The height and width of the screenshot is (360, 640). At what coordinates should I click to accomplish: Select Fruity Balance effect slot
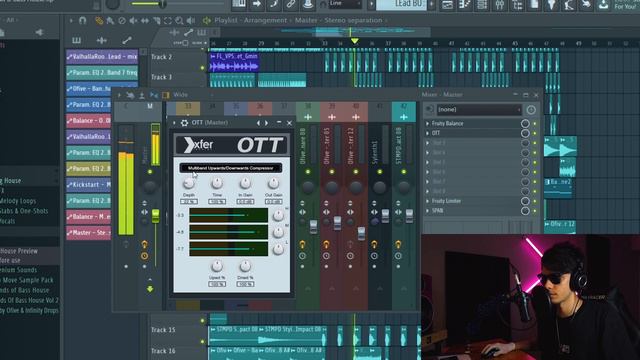[x=473, y=123]
